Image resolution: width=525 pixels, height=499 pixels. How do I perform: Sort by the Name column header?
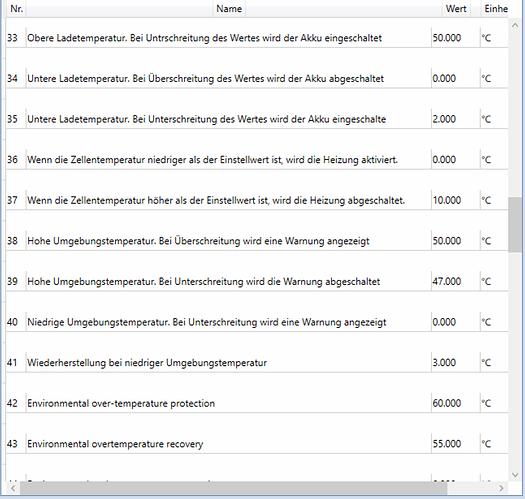pyautogui.click(x=229, y=8)
